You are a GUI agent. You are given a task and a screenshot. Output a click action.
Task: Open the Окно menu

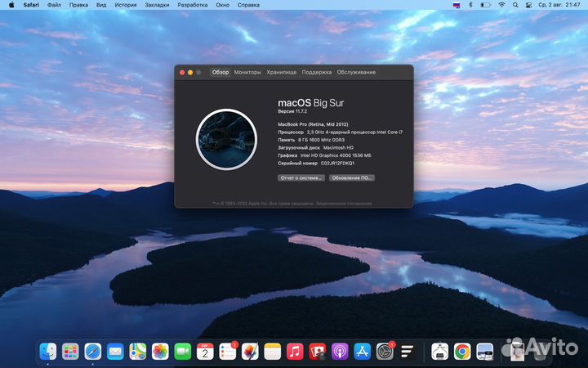pos(223,5)
